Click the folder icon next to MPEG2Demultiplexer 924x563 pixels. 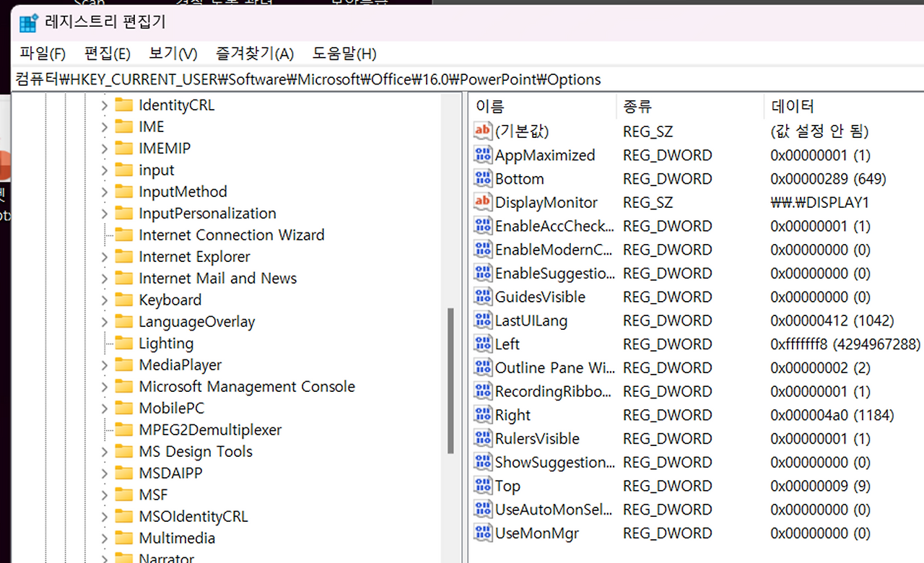124,429
